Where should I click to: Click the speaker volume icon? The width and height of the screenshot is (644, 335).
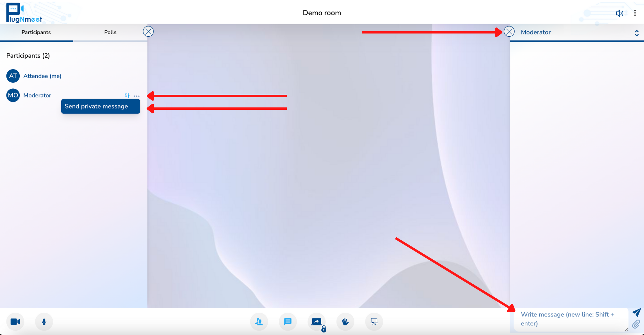pyautogui.click(x=619, y=13)
